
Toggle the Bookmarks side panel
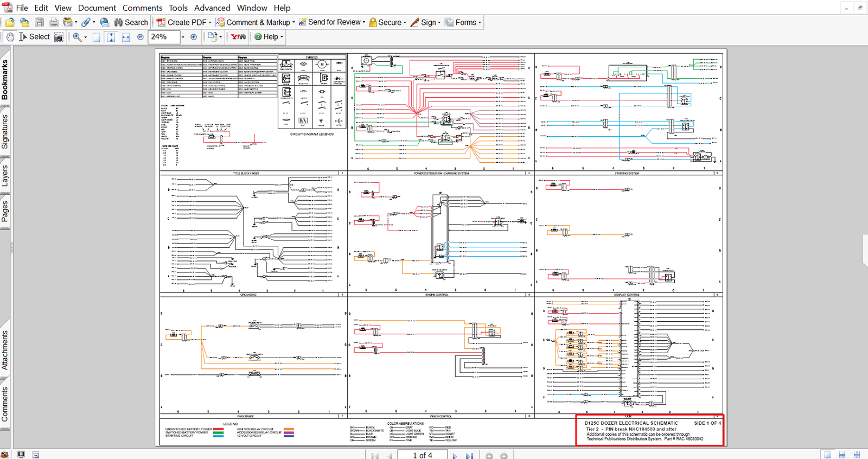point(5,79)
